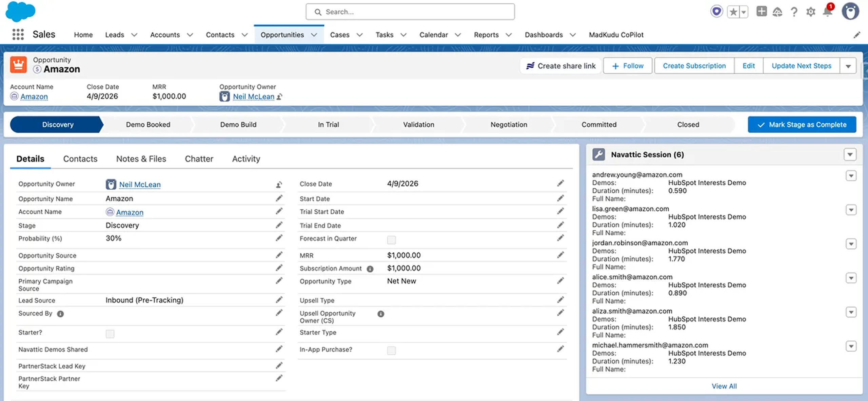Edit the Lead Source field pencil

[279, 300]
